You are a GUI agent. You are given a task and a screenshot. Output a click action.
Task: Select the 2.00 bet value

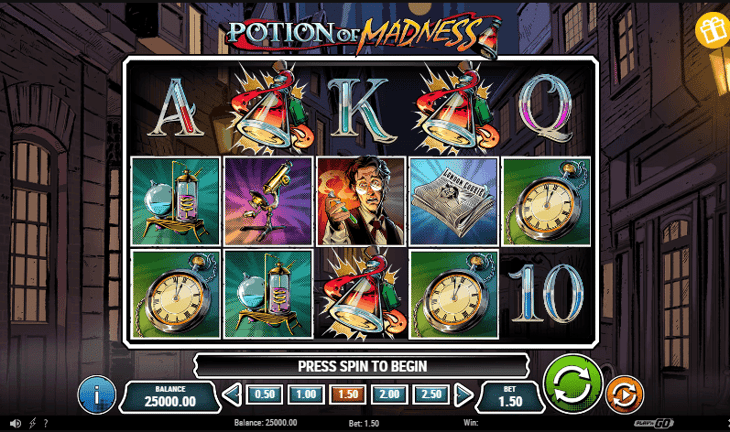390,395
